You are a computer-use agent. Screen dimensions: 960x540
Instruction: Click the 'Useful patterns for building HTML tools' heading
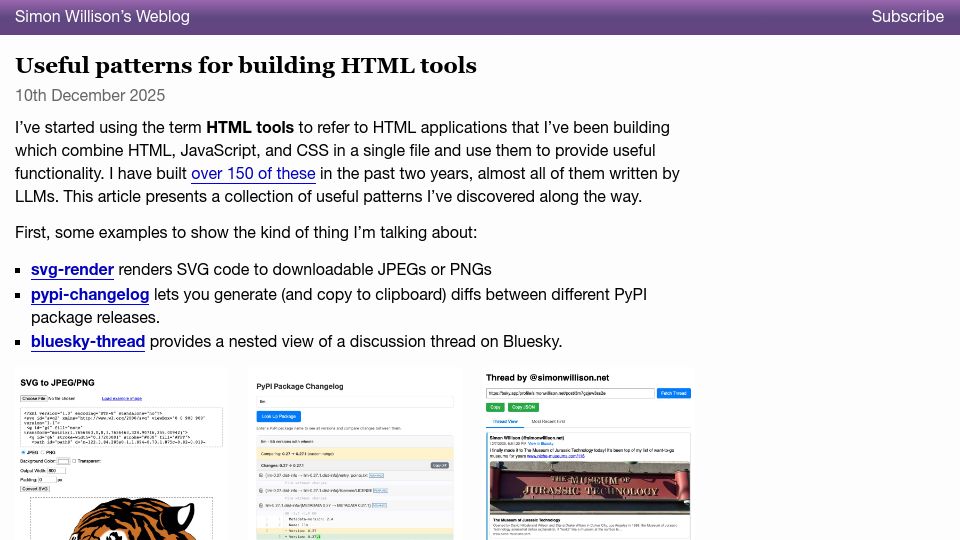[x=246, y=66]
